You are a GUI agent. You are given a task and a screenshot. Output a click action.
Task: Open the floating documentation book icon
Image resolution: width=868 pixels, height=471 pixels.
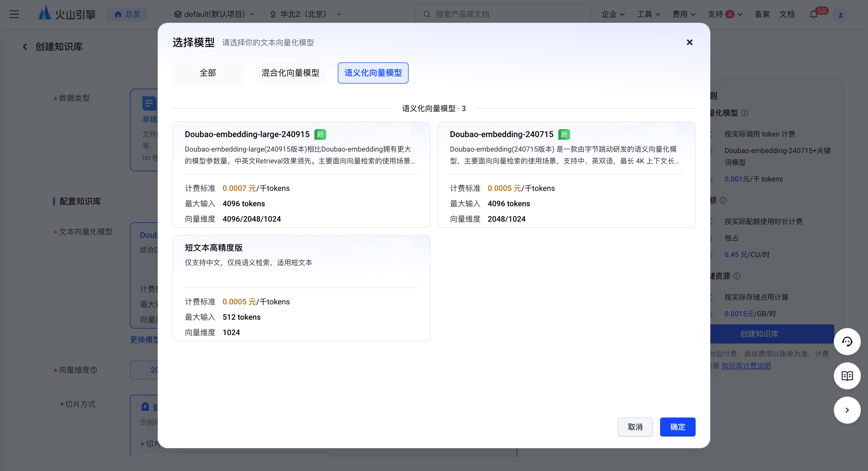[x=847, y=376]
